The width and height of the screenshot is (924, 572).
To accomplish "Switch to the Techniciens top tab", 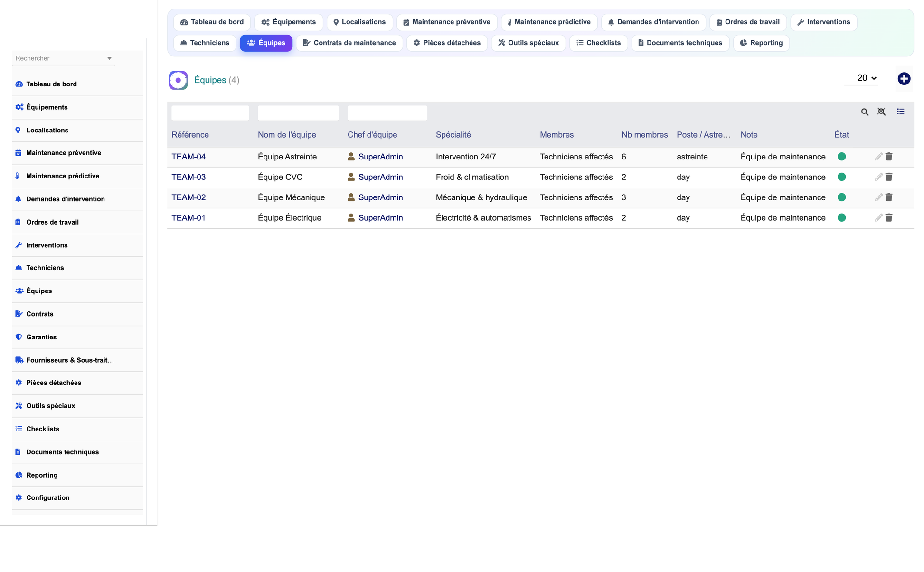I will (x=205, y=43).
